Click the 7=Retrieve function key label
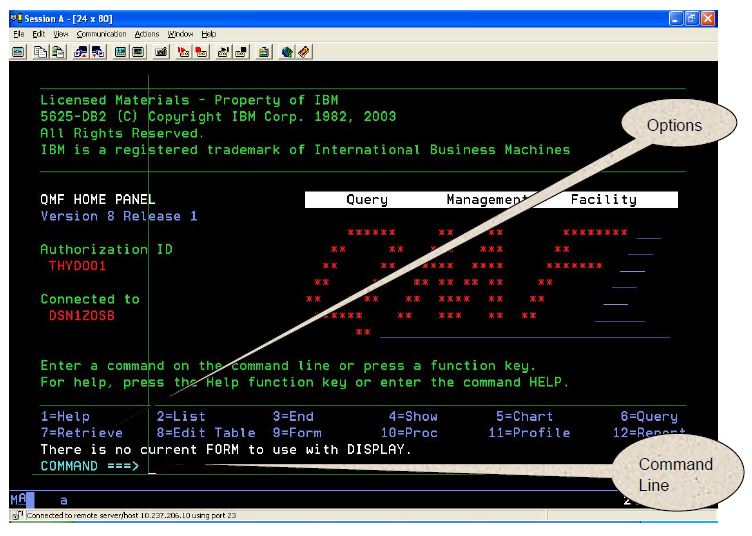 pos(82,432)
